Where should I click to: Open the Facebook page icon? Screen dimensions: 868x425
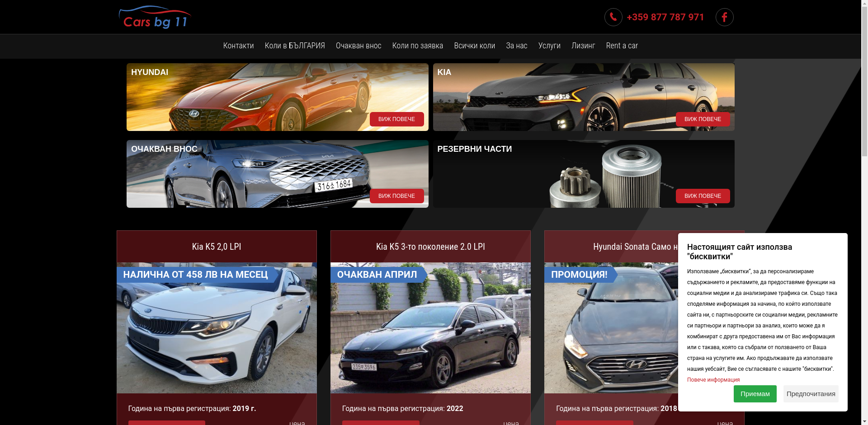point(724,17)
